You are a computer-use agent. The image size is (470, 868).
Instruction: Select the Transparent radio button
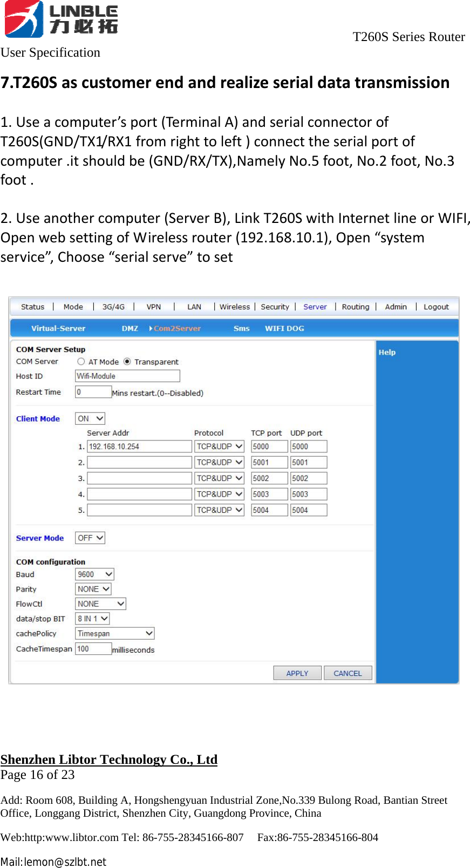pyautogui.click(x=127, y=362)
